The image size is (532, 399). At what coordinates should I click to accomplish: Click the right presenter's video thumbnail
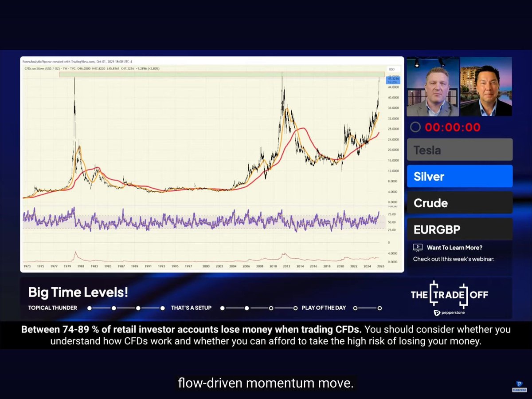point(486,87)
